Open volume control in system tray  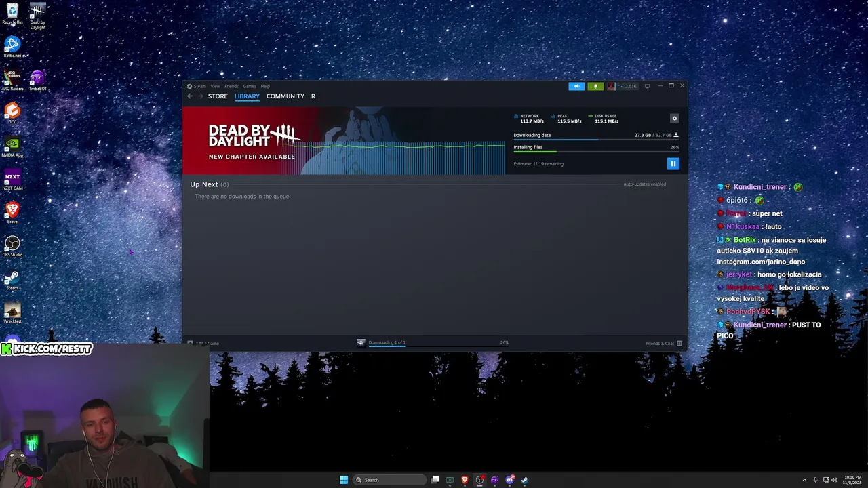coord(833,480)
